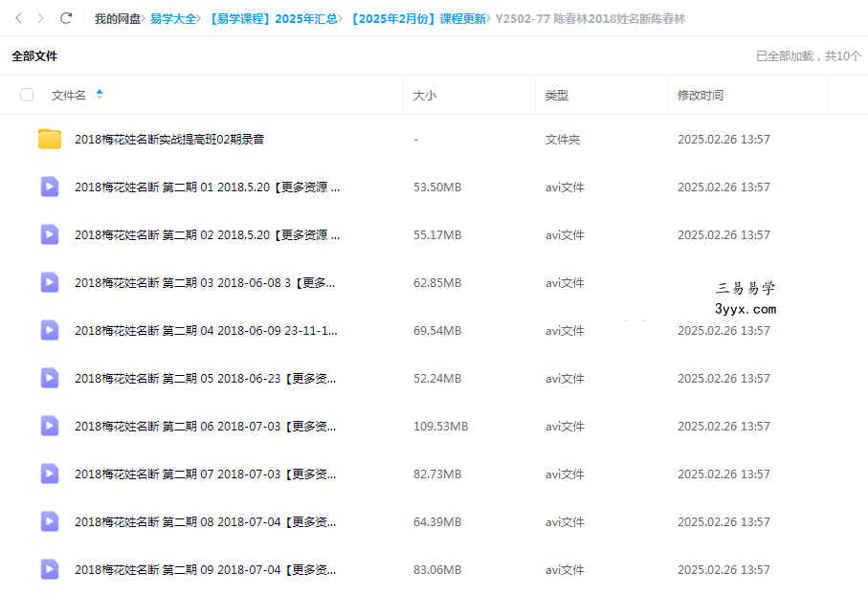This screenshot has height=595, width=868.
Task: Open file 第二期 07 2018-07-03
Action: [206, 474]
